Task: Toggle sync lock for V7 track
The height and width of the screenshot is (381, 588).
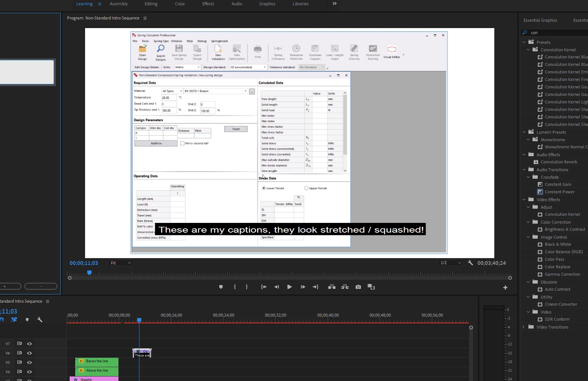Action: (19, 344)
